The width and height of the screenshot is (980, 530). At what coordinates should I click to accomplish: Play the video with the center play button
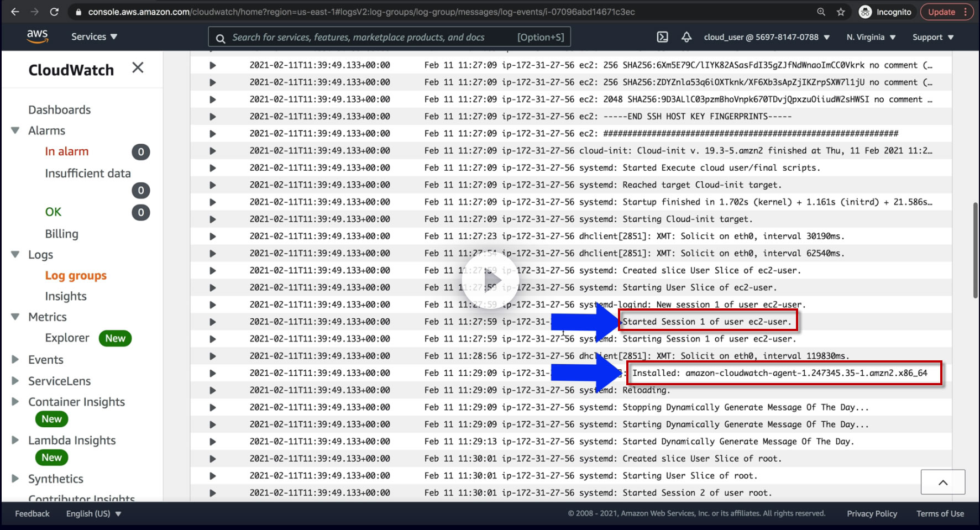(490, 279)
